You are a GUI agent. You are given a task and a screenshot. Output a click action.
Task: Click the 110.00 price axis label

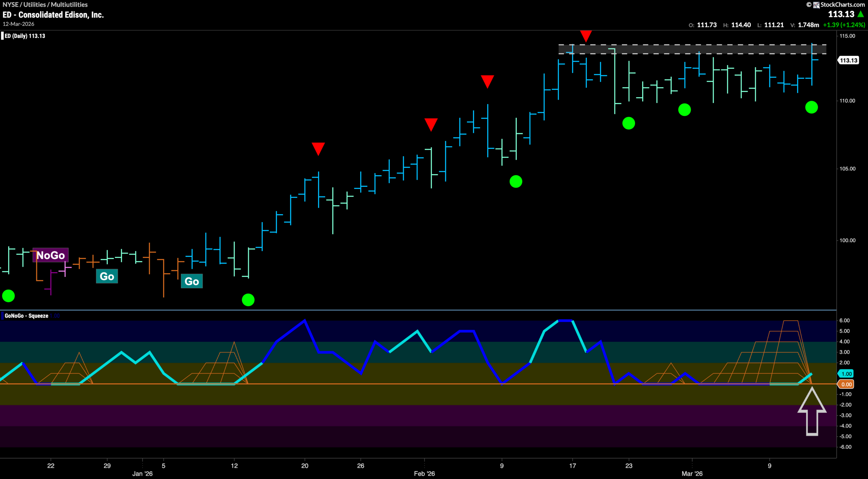click(847, 101)
